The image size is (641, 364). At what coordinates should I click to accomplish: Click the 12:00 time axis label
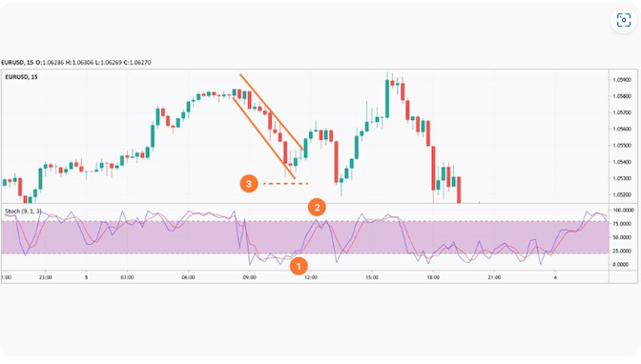tap(311, 277)
